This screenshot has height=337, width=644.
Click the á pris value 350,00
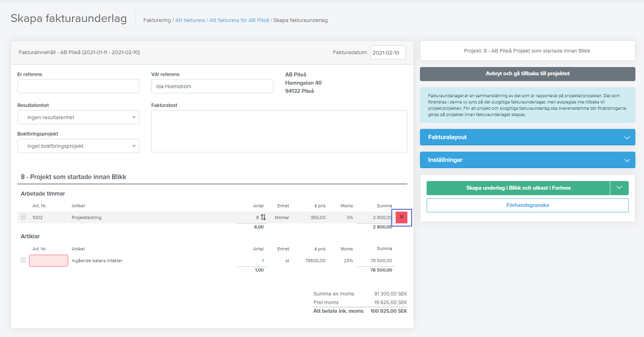tap(318, 217)
